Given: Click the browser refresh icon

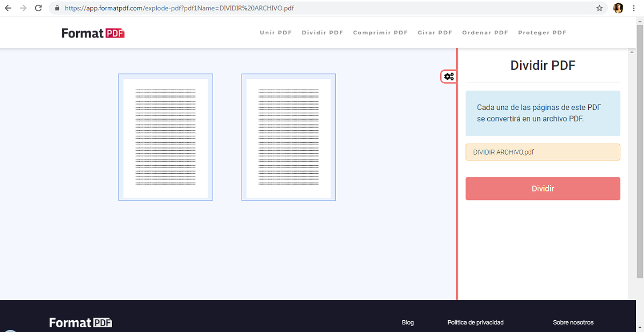Looking at the screenshot, I should 38,8.
